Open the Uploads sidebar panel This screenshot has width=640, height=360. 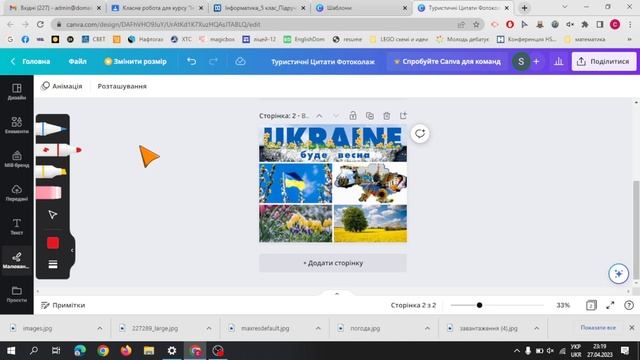17,193
